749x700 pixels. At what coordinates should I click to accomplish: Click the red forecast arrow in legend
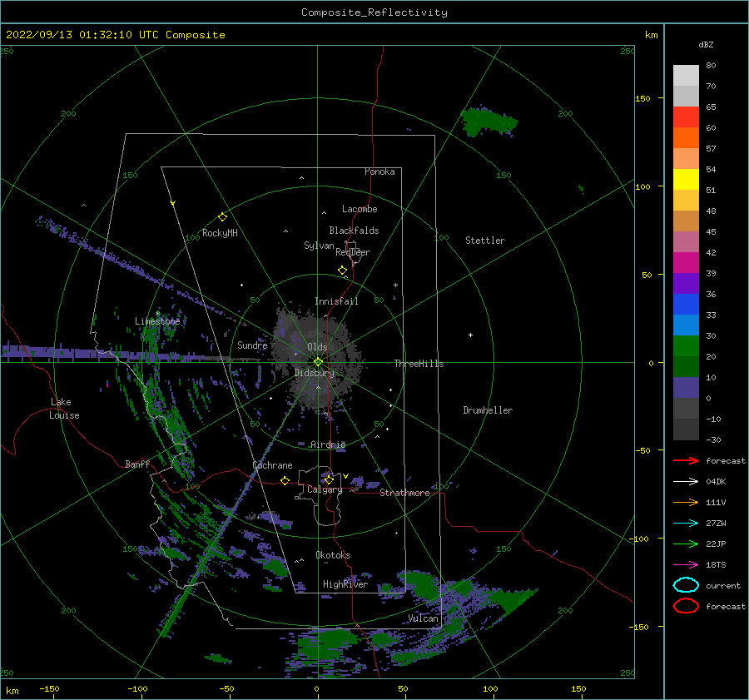pos(686,460)
